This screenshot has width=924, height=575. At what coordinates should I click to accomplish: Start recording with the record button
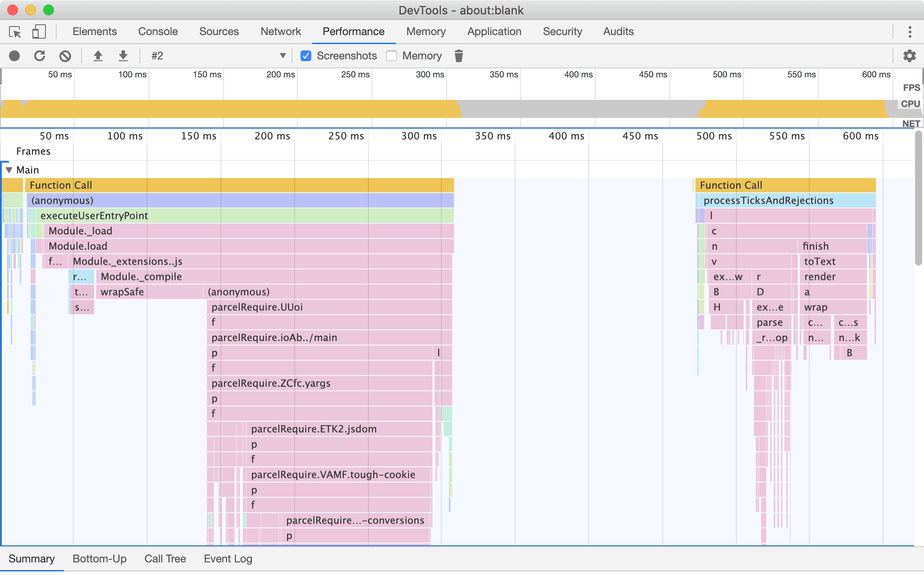pyautogui.click(x=14, y=56)
